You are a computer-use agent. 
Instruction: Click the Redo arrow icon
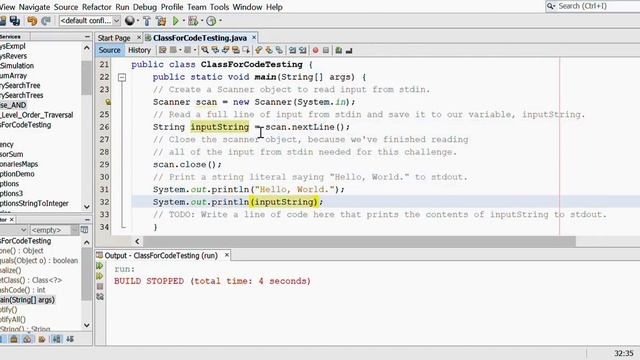(x=46, y=20)
